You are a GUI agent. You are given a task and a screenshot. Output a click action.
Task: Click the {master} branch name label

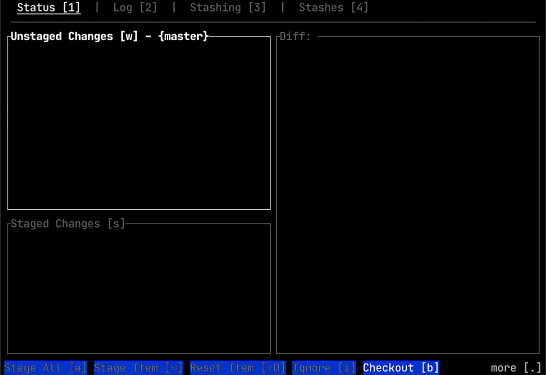coord(183,36)
